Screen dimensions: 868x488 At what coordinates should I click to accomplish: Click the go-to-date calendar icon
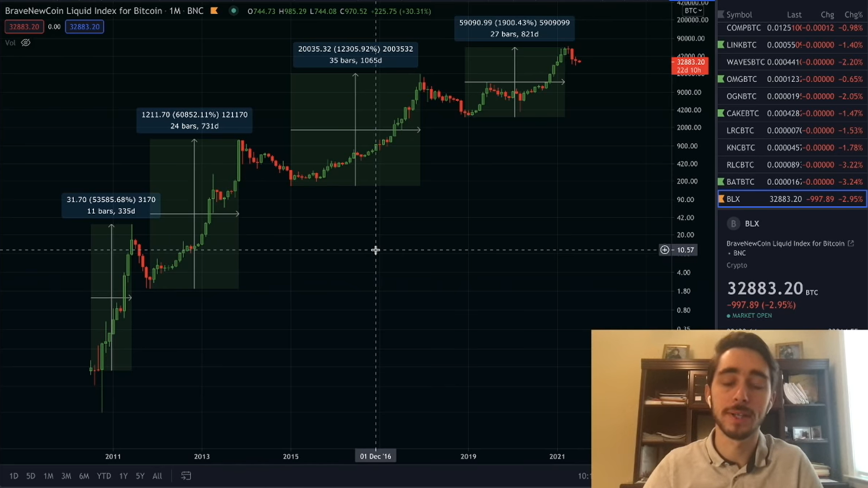pos(186,476)
